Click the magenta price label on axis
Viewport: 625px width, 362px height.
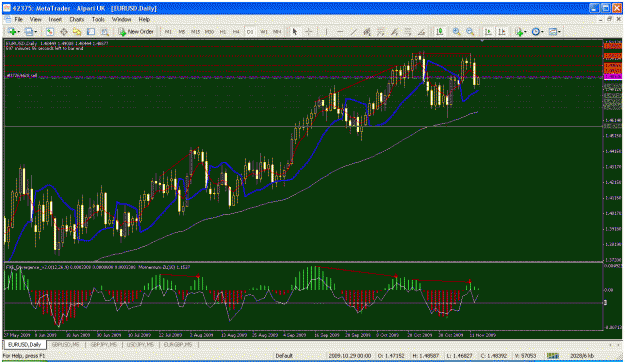(613, 76)
